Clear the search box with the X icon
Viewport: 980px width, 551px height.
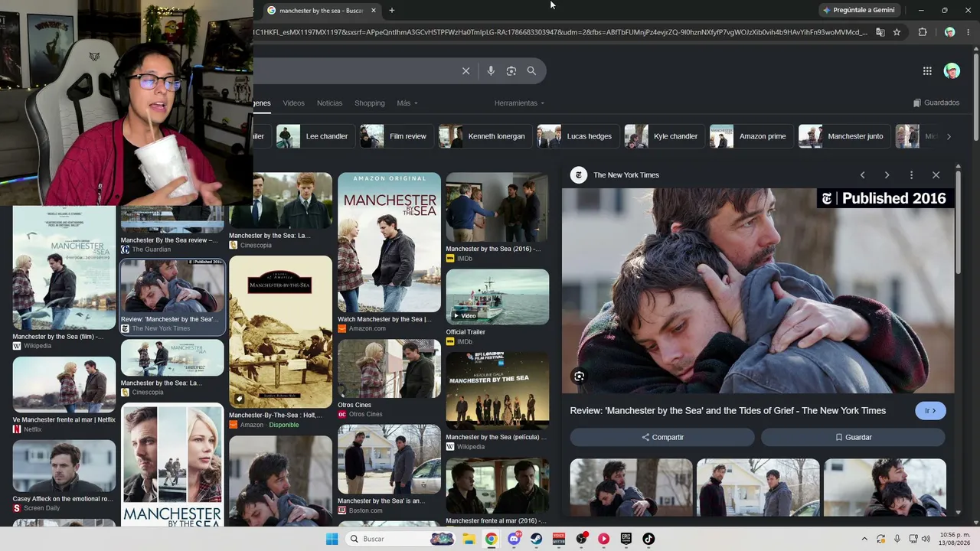465,71
